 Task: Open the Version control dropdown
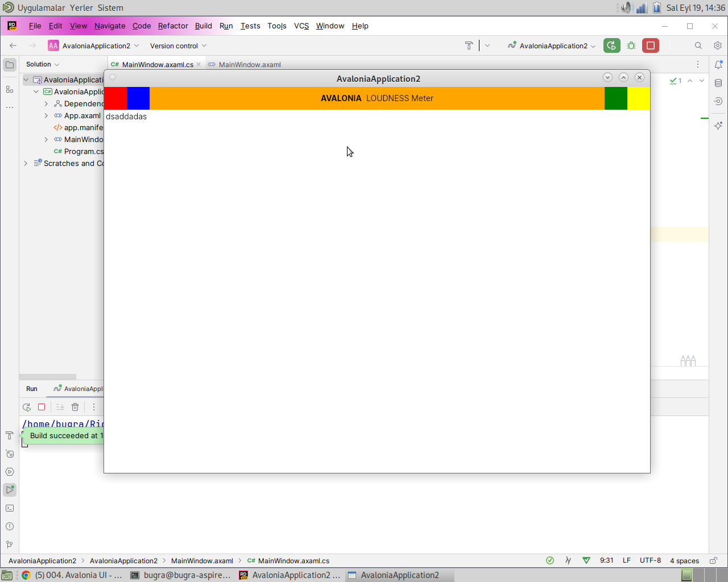pos(178,45)
